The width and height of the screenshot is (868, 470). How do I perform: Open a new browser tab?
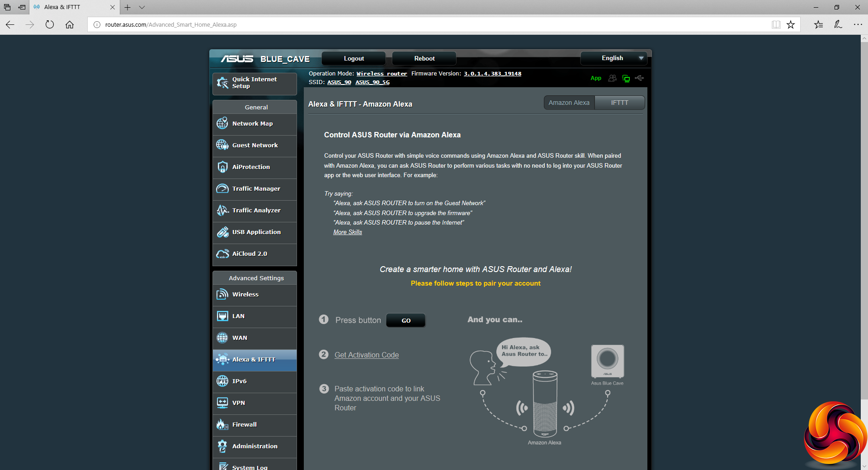[127, 7]
